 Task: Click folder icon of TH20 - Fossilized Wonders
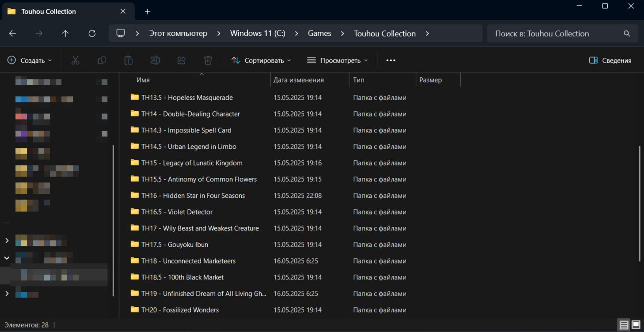pyautogui.click(x=134, y=309)
